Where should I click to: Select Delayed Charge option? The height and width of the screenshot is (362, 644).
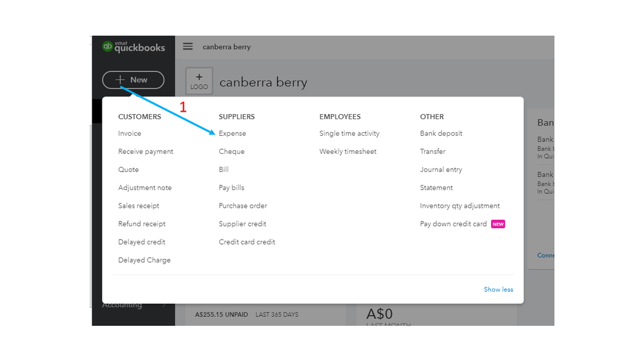tap(144, 260)
